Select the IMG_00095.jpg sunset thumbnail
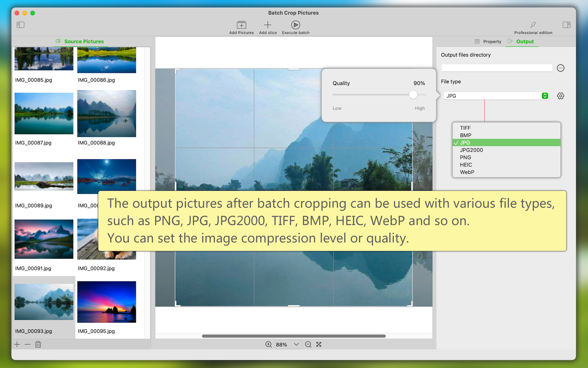The width and height of the screenshot is (588, 368). coord(107,302)
